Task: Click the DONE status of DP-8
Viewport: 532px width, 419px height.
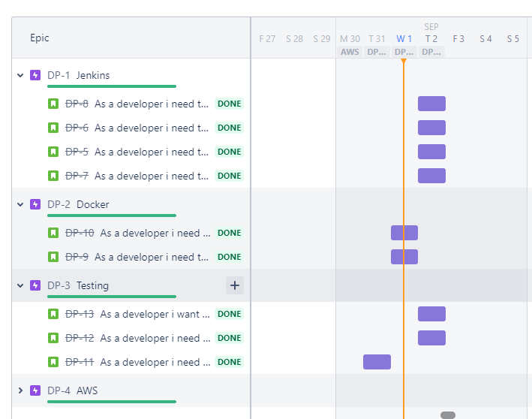Action: pyautogui.click(x=230, y=104)
